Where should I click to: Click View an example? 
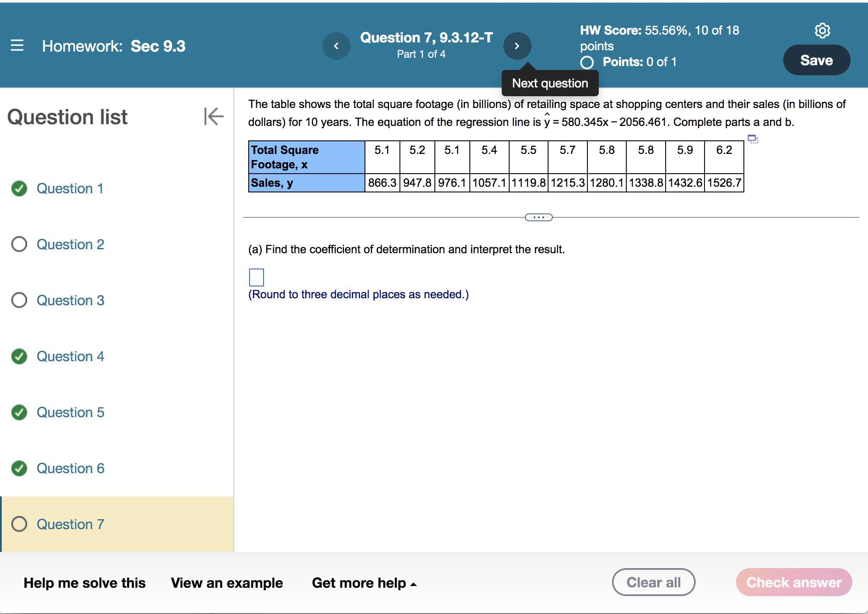coord(227,583)
